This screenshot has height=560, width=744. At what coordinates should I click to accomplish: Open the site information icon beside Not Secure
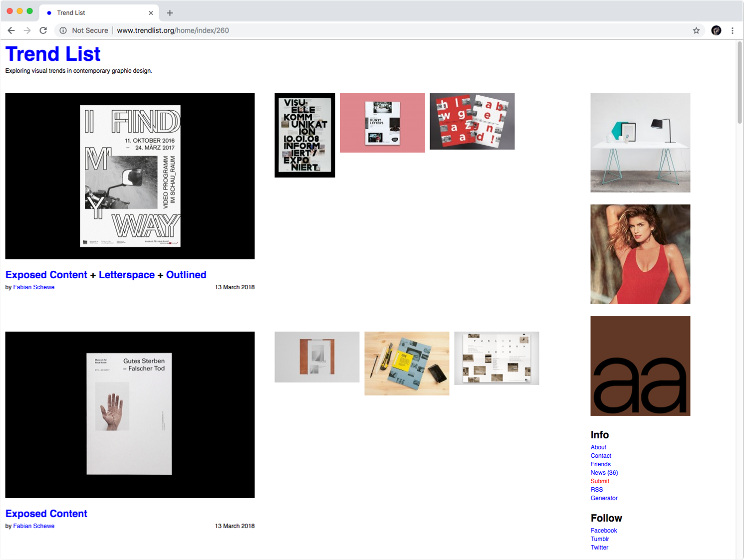(63, 30)
